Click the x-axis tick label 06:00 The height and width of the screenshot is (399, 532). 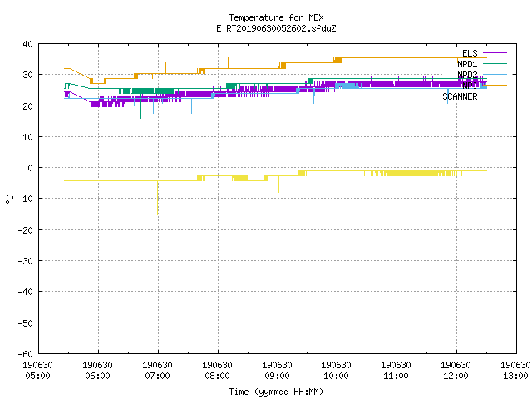98,376
